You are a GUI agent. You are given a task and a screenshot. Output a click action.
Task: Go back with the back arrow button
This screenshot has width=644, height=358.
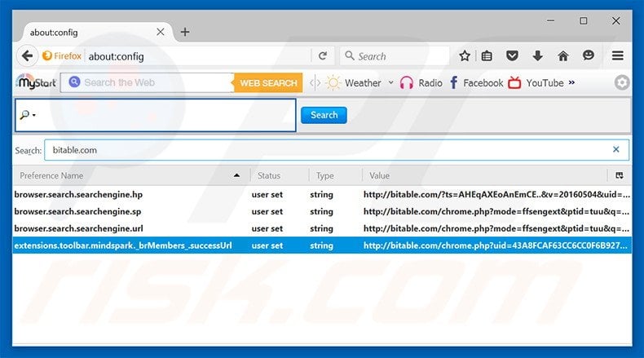[x=27, y=56]
